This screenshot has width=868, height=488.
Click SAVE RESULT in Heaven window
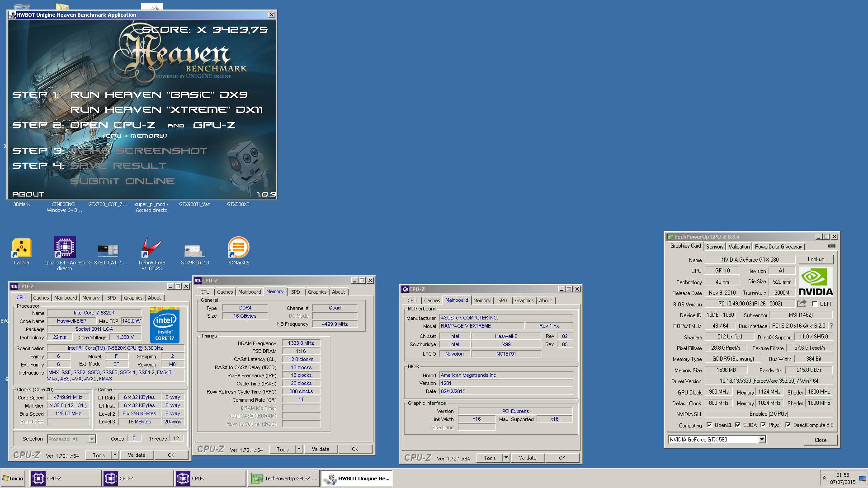pos(118,166)
